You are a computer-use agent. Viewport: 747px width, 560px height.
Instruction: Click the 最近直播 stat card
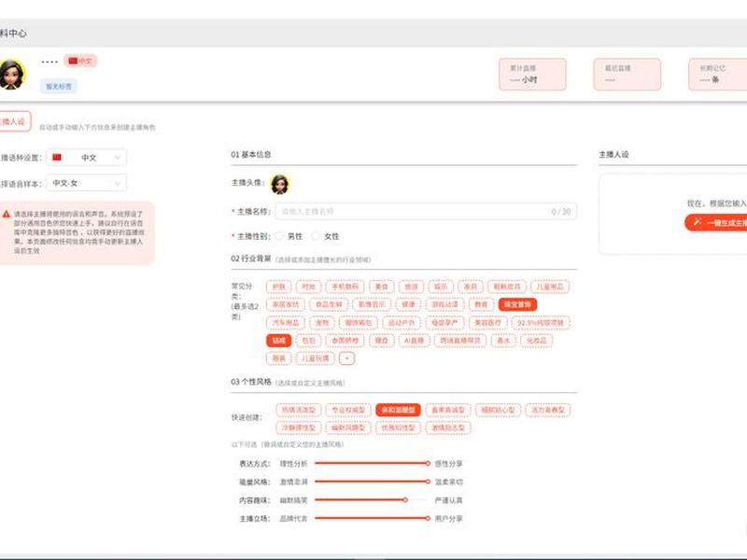(627, 75)
